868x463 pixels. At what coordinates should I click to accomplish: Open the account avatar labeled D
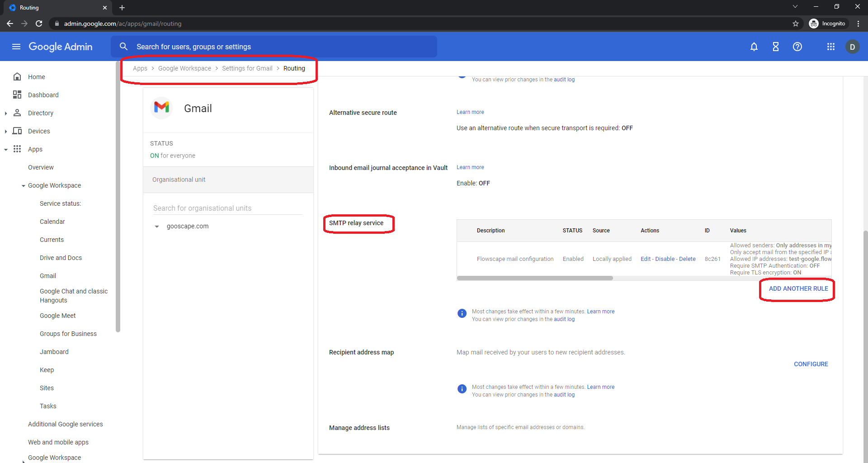click(x=852, y=47)
